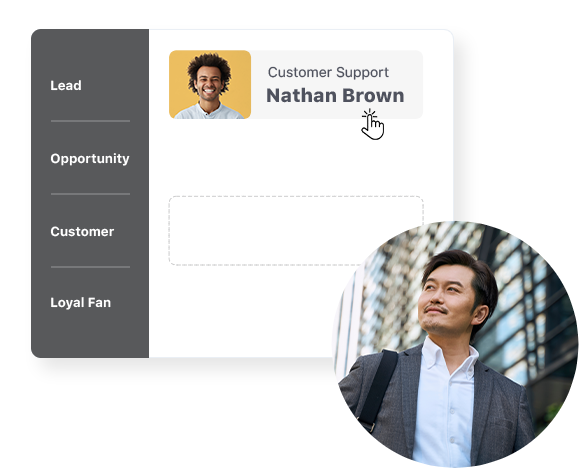Click the face of the man in the circular photo
The width and height of the screenshot is (579, 468).
(446, 301)
